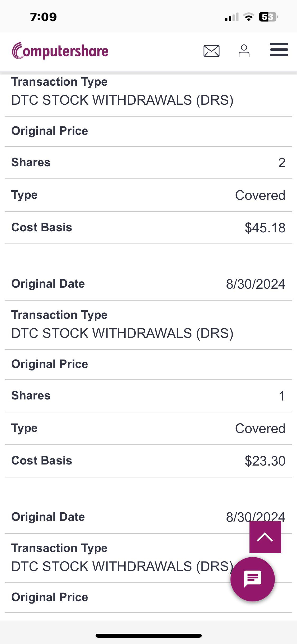The width and height of the screenshot is (297, 644).
Task: Tap the topmost DTC STOCK WITHDRAWALS (DRS) text
Action: point(122,100)
